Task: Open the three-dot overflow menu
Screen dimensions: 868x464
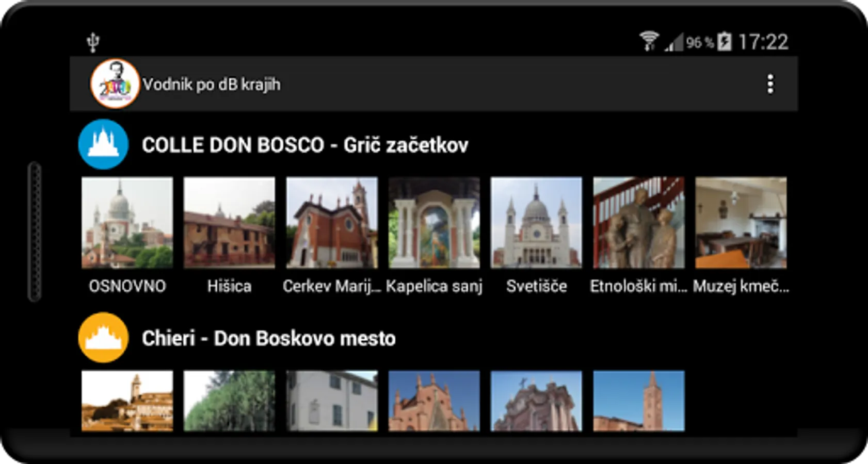Action: point(770,84)
